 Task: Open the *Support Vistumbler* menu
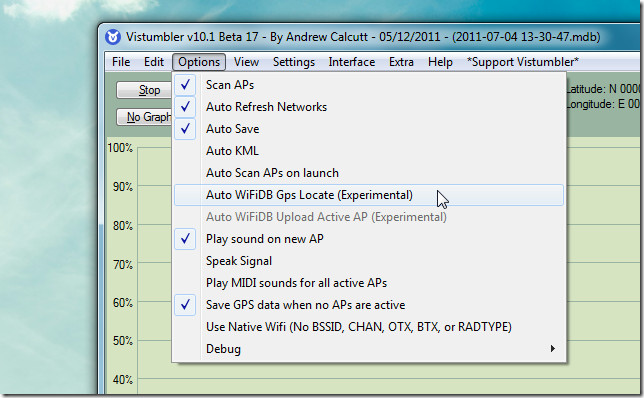point(523,62)
